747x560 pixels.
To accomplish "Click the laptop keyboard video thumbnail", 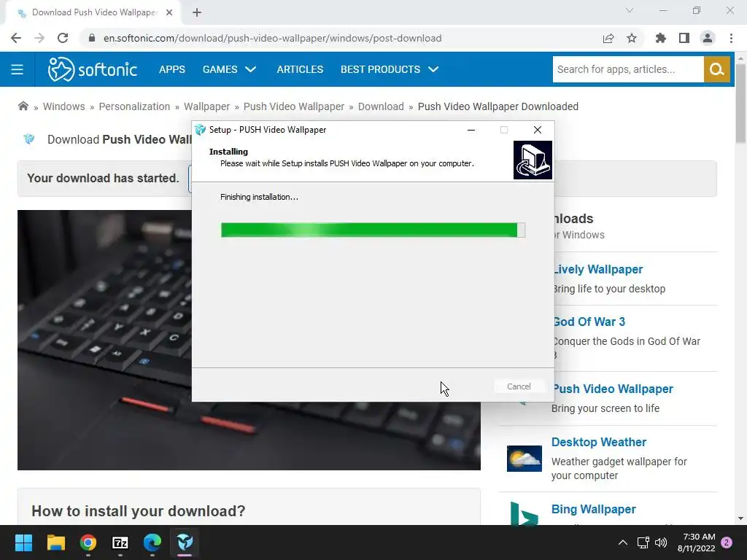I will coord(249,340).
